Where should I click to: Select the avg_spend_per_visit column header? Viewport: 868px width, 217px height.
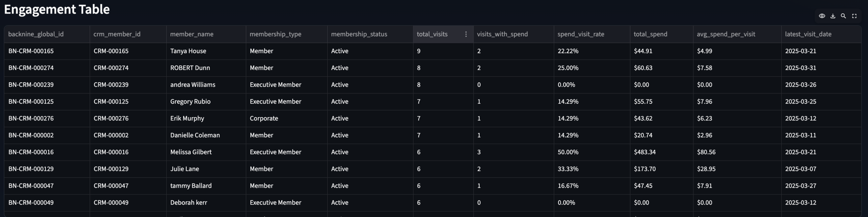(x=726, y=34)
